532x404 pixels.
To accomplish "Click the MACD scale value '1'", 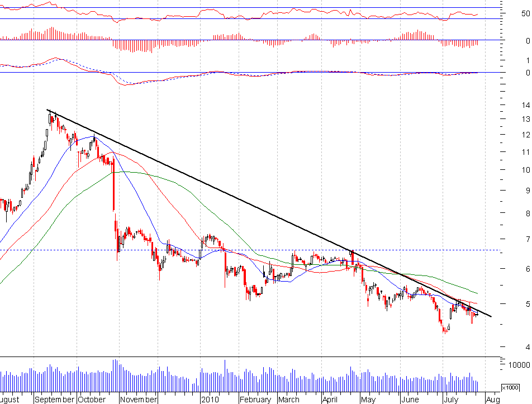I will [528, 60].
